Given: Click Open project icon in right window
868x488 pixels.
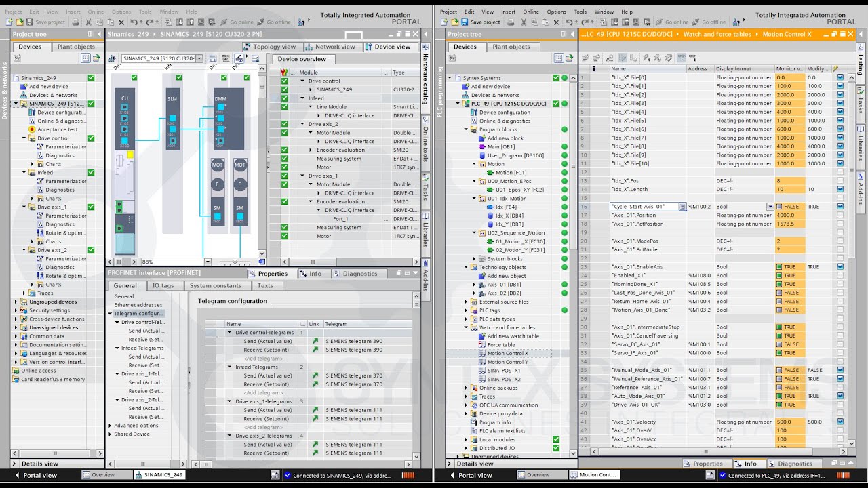Looking at the screenshot, I should tap(454, 22).
